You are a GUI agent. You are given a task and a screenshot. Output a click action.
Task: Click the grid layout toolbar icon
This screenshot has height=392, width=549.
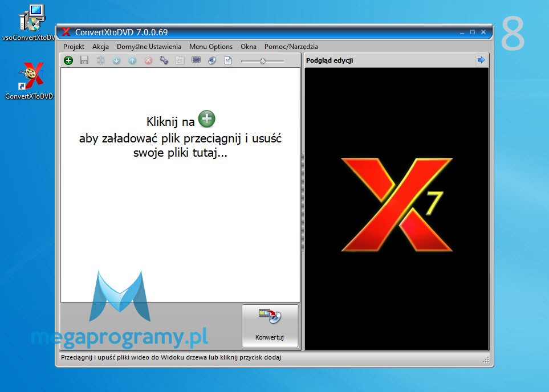(x=180, y=60)
